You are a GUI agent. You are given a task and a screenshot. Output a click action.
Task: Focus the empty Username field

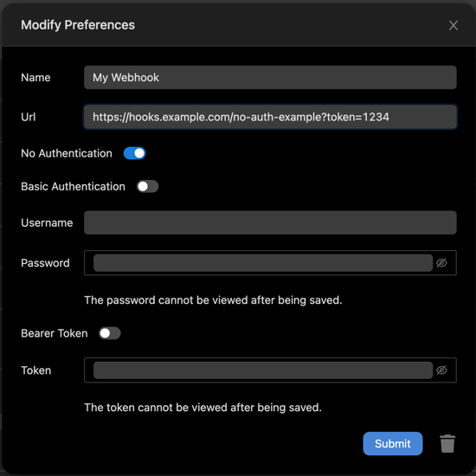tap(270, 222)
